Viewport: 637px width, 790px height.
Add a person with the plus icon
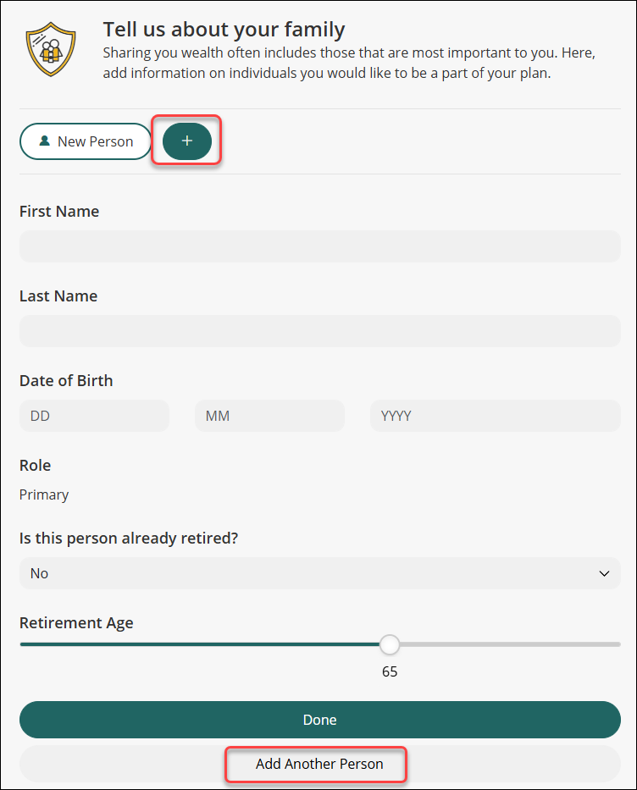click(x=187, y=141)
